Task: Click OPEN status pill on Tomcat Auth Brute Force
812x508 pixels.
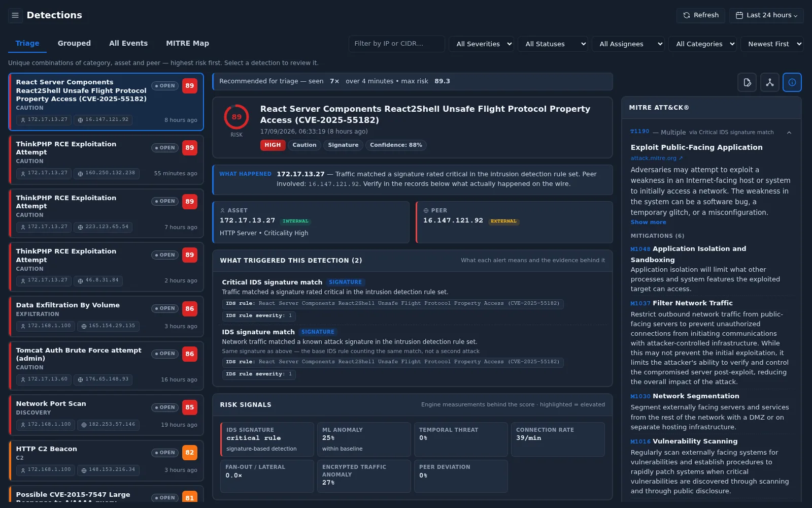Action: pos(165,354)
